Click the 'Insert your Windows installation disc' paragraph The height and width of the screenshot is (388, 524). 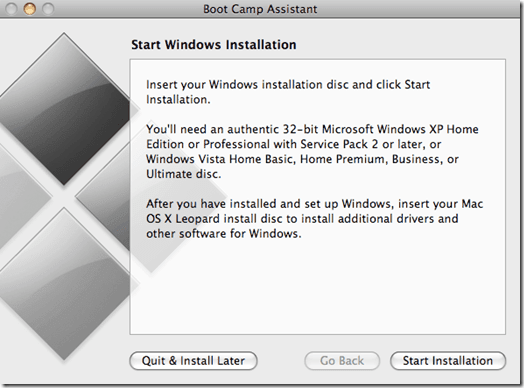pos(288,92)
